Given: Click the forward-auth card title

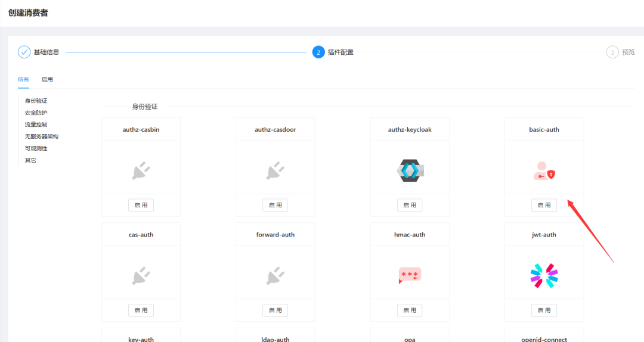Looking at the screenshot, I should click(x=275, y=234).
